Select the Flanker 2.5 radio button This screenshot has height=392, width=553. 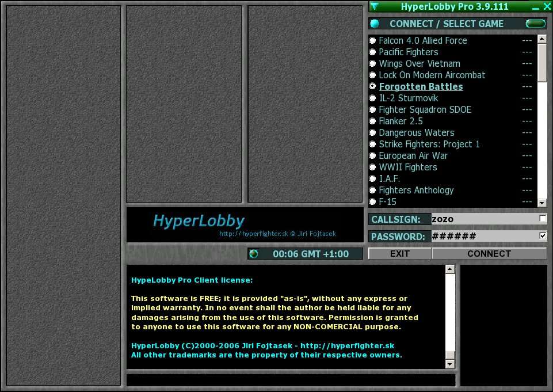click(x=372, y=121)
